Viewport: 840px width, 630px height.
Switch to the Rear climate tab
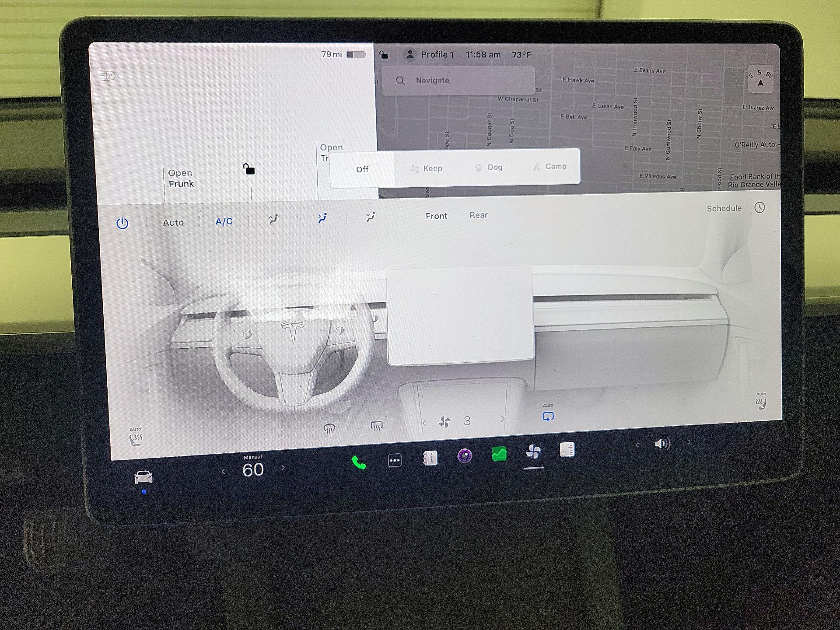click(478, 215)
